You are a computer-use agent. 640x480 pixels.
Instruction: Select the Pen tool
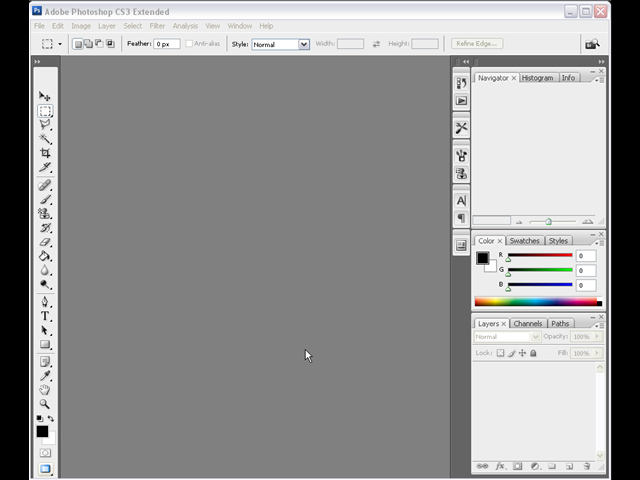(x=45, y=302)
